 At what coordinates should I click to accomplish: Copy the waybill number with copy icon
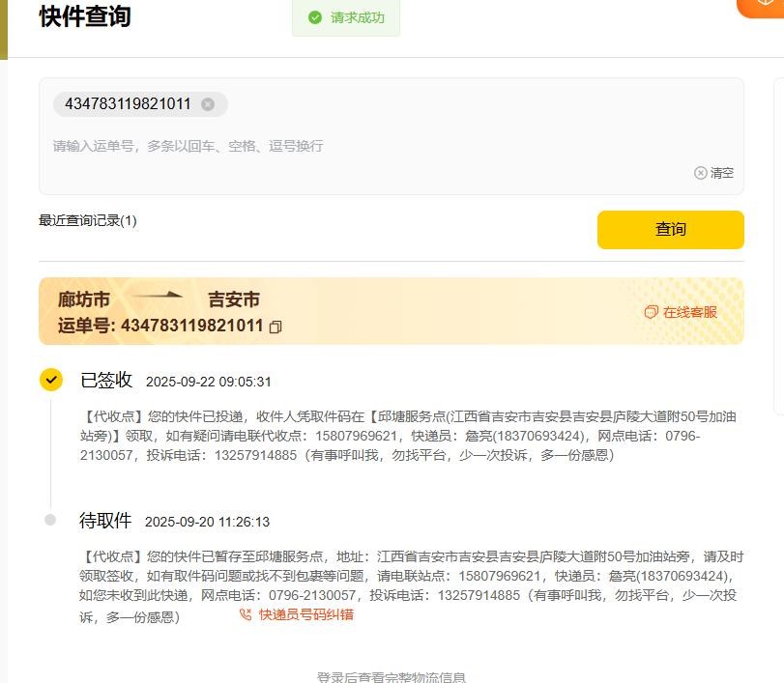click(276, 327)
